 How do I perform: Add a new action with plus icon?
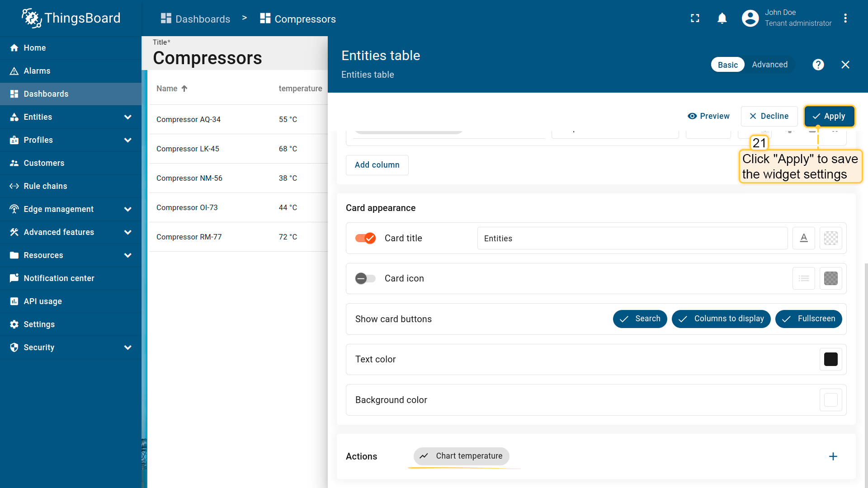point(833,456)
